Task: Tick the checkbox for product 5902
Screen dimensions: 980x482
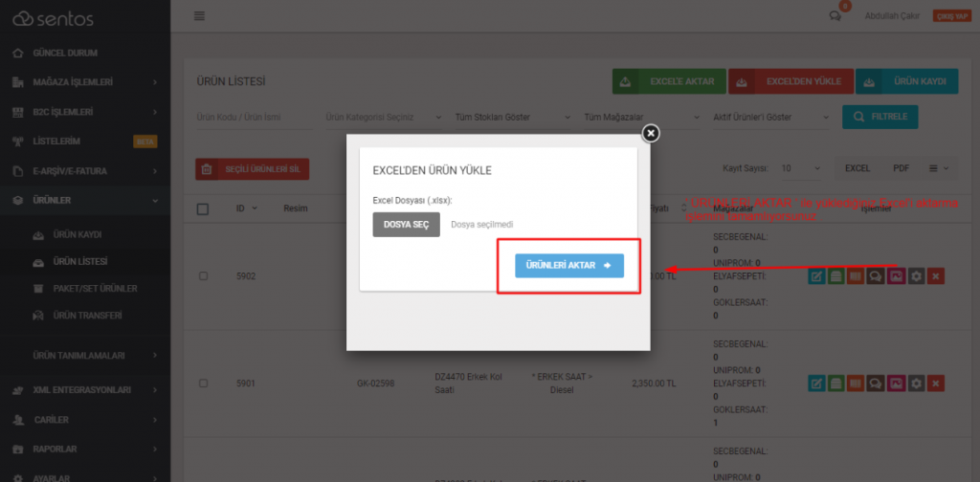Action: click(x=203, y=275)
